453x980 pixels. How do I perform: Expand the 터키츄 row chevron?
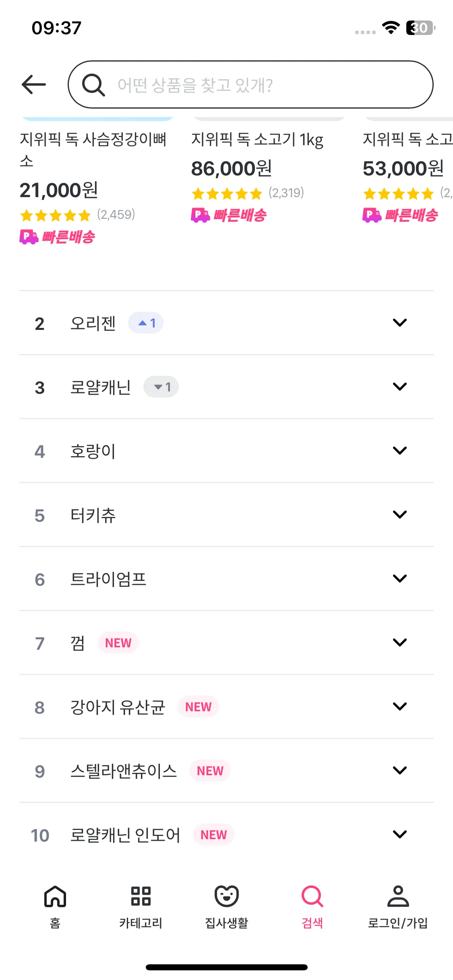point(400,515)
